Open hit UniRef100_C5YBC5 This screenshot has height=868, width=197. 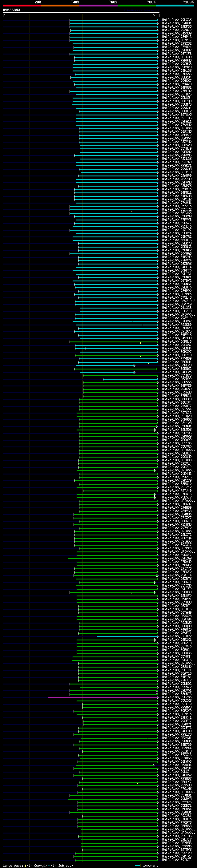(x=177, y=376)
